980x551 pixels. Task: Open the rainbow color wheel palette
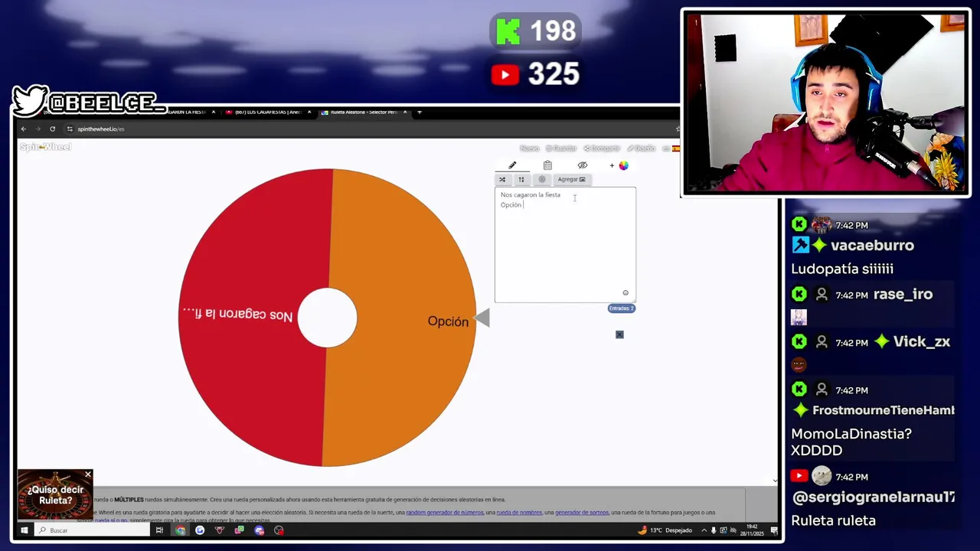coord(623,165)
